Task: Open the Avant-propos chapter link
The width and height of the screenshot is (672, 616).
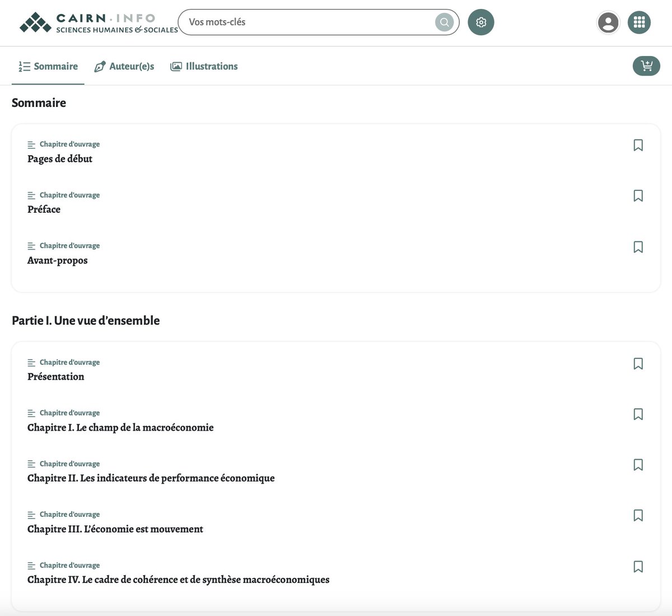Action: coord(58,260)
